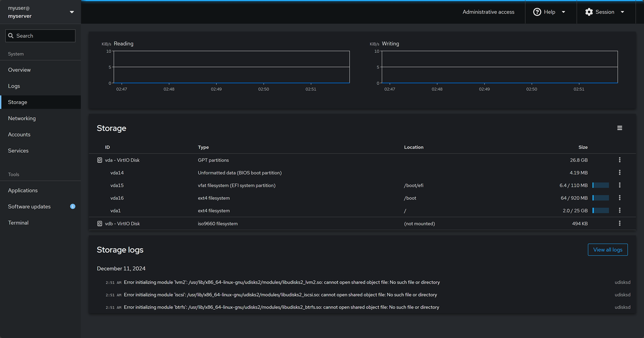Open the Logs page
Viewport: 644px width, 338px height.
pyautogui.click(x=40, y=86)
